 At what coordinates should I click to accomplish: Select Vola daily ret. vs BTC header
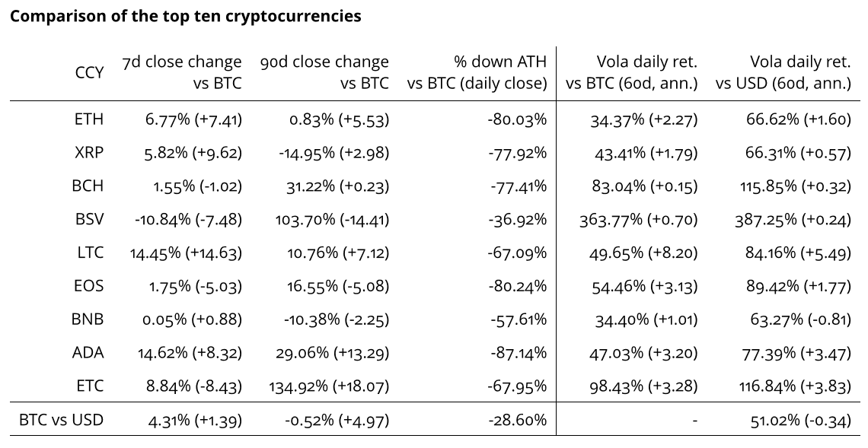point(632,72)
